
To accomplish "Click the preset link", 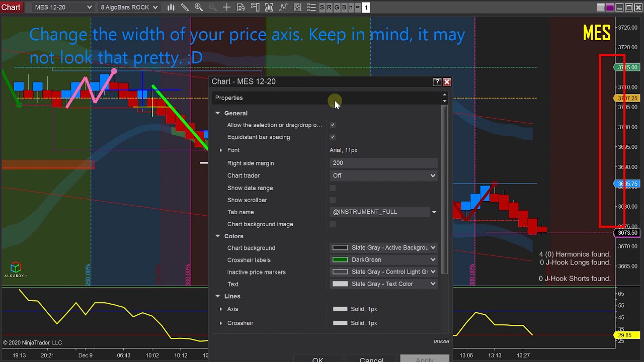I will 442,341.
